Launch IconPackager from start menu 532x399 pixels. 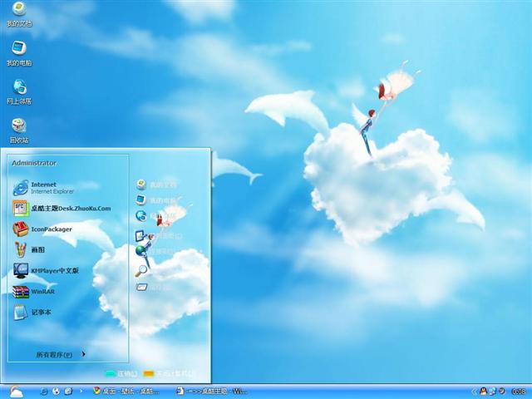(x=42, y=229)
